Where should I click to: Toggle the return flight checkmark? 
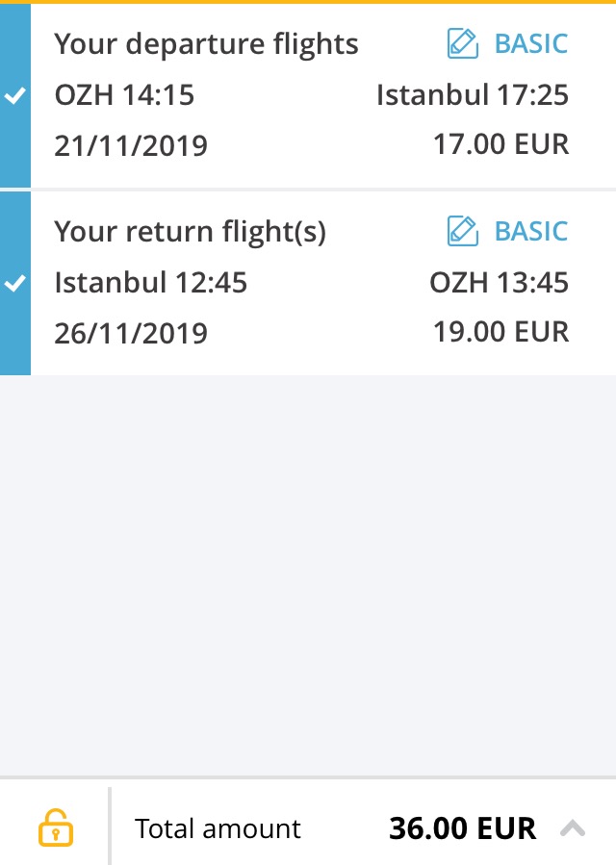click(14, 284)
